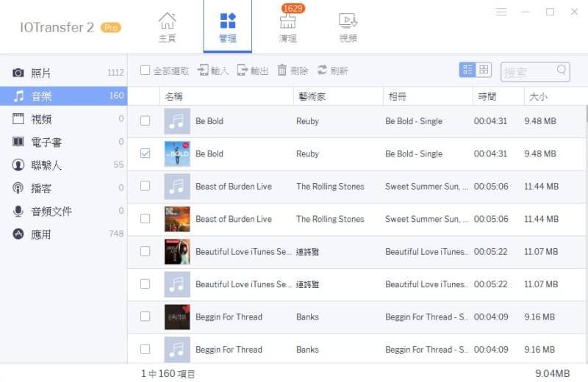Open Apps (應用) in the sidebar

coord(64,234)
